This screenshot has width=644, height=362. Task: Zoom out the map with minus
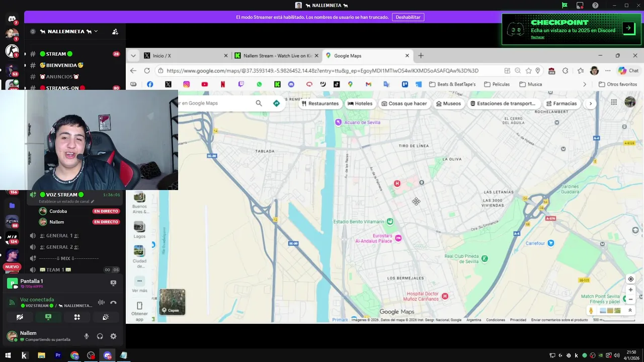click(630, 300)
